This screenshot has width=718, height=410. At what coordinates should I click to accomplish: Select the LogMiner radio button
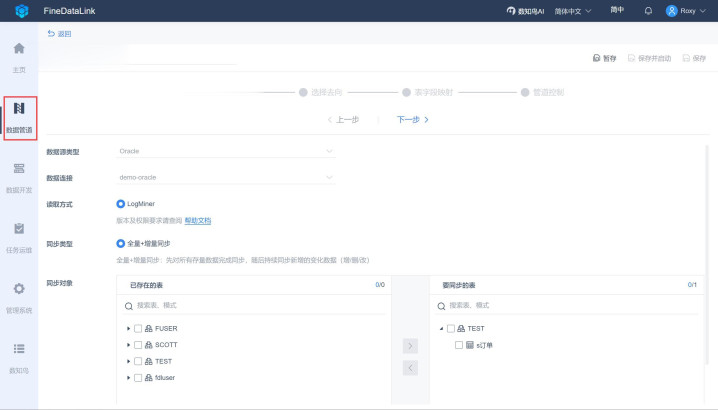click(x=120, y=204)
